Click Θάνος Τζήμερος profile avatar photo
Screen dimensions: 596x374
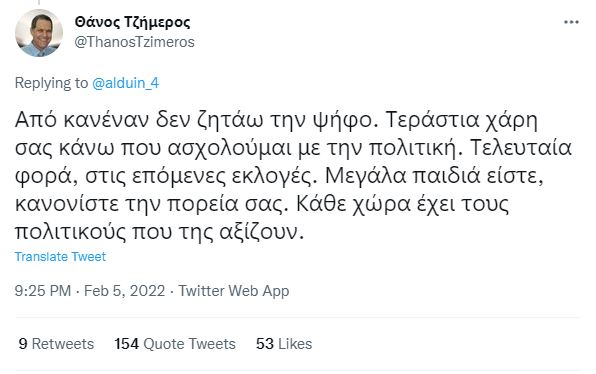click(x=39, y=33)
